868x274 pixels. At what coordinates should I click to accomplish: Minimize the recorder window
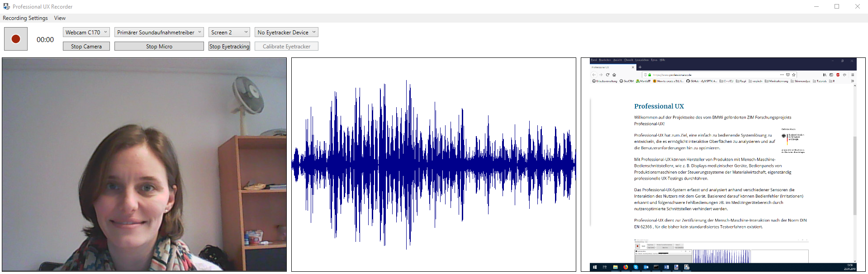click(x=816, y=6)
